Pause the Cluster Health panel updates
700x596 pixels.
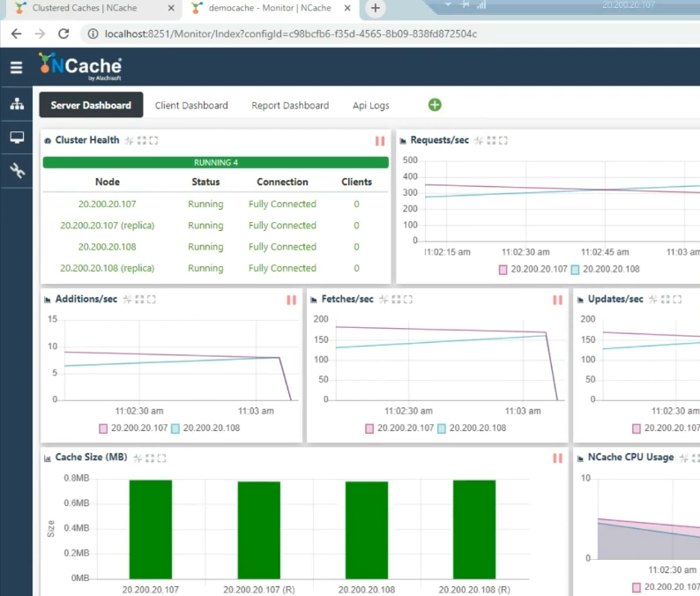[x=380, y=141]
